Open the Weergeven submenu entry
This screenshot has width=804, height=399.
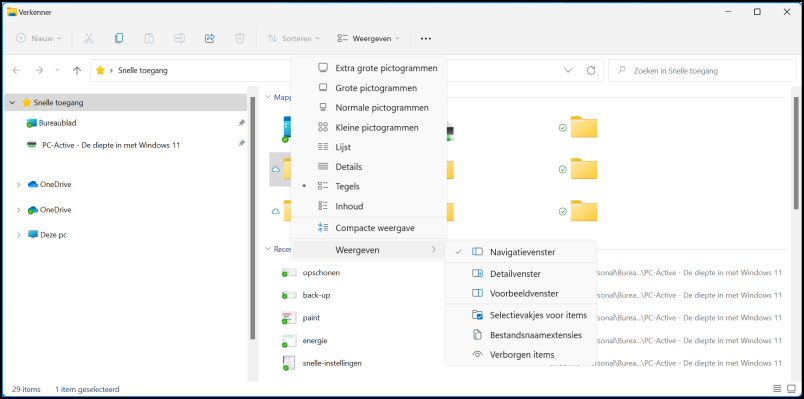click(369, 250)
